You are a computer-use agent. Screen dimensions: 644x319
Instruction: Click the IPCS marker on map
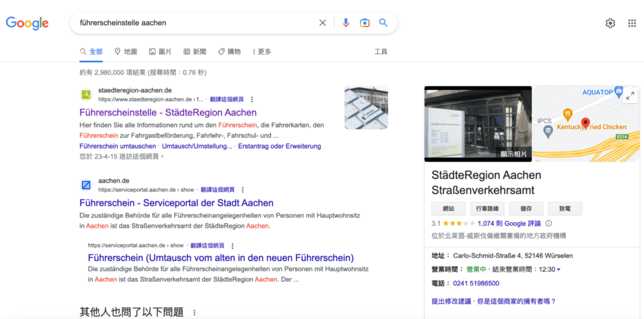[x=548, y=132]
